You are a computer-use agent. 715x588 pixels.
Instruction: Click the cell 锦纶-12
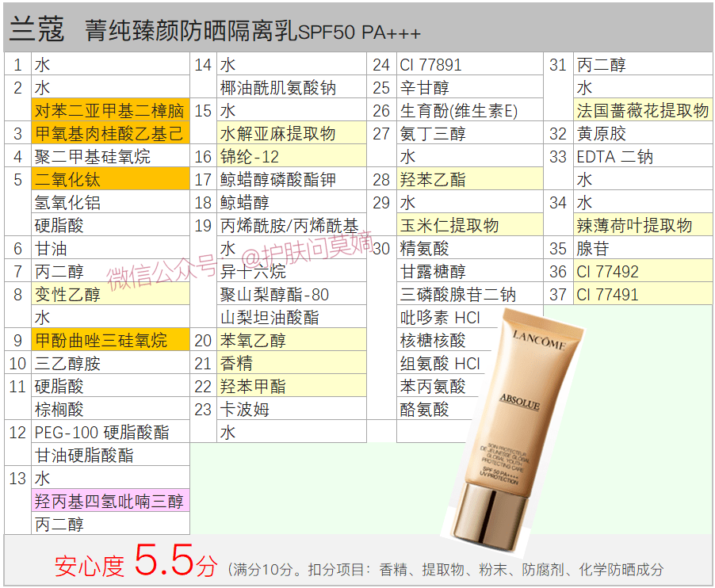coord(292,156)
